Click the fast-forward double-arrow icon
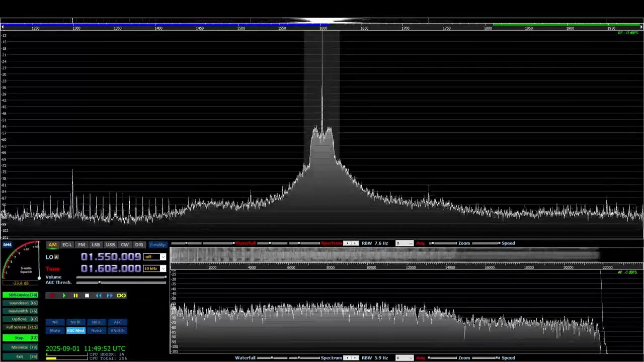The image size is (644, 362). tap(110, 296)
